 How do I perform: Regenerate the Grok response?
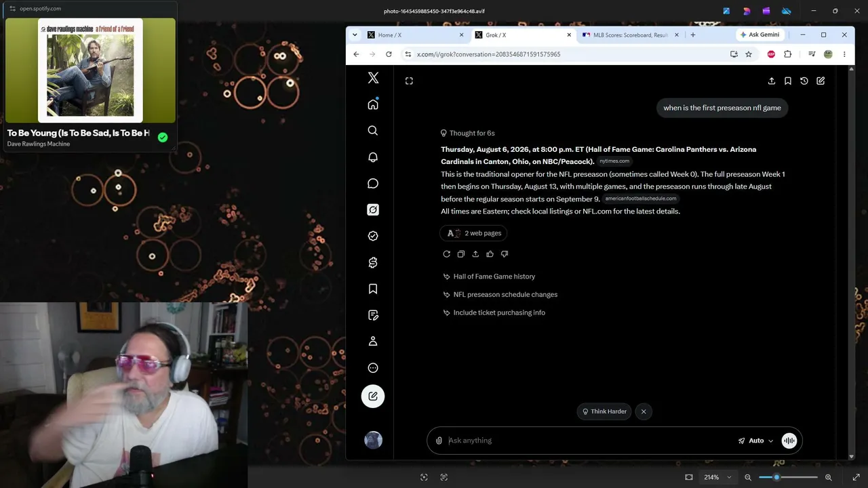[x=447, y=254]
